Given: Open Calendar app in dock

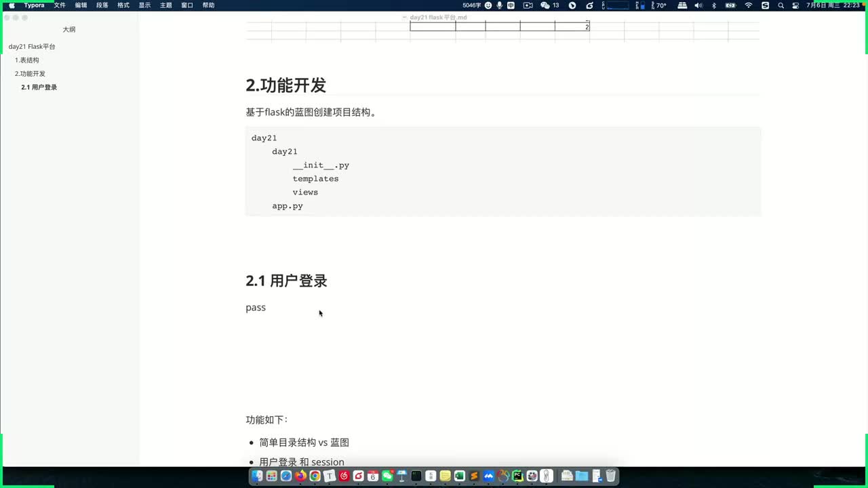Looking at the screenshot, I should tap(373, 476).
